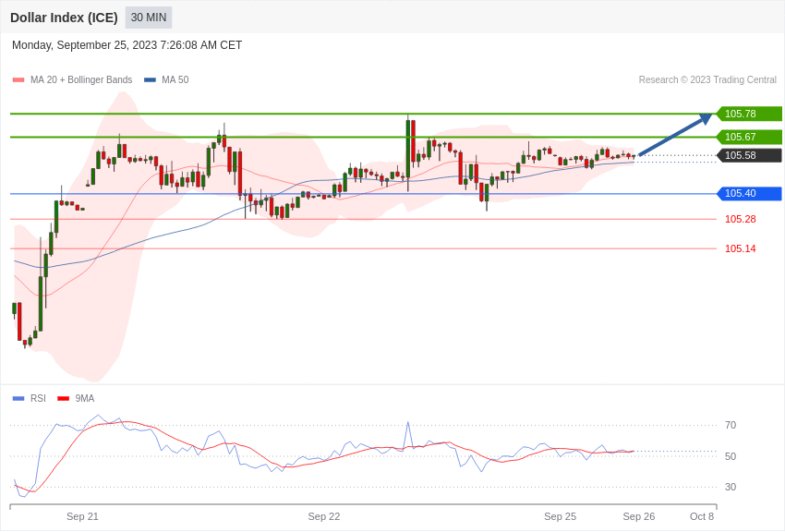Click the Sep 26 date axis label
Image resolution: width=785 pixels, height=532 pixels.
click(639, 516)
